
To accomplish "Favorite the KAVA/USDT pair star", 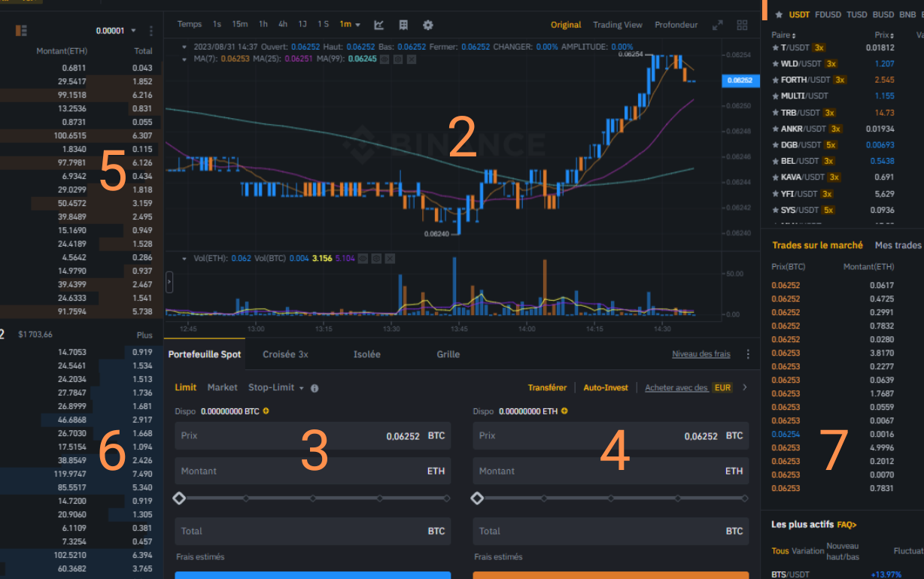I will (x=776, y=177).
